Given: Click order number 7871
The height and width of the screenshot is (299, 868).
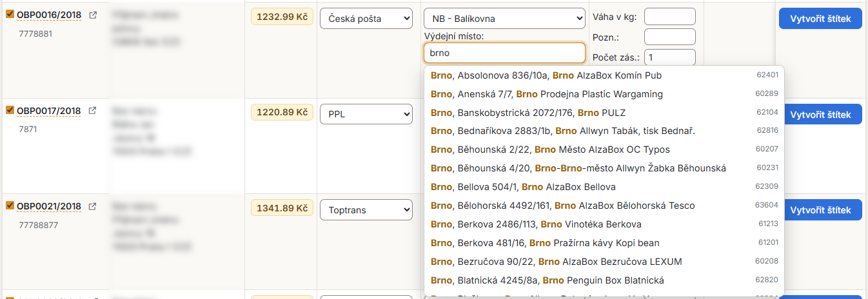Looking at the screenshot, I should (x=28, y=129).
